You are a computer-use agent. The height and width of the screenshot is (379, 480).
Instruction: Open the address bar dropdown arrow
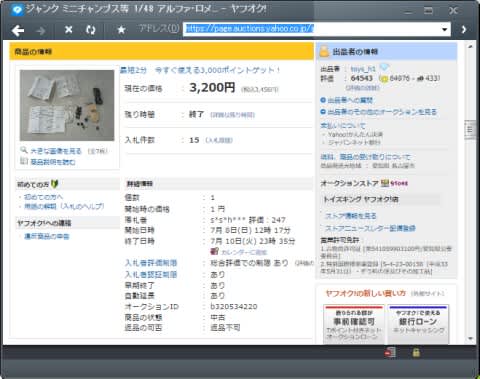pos(444,30)
